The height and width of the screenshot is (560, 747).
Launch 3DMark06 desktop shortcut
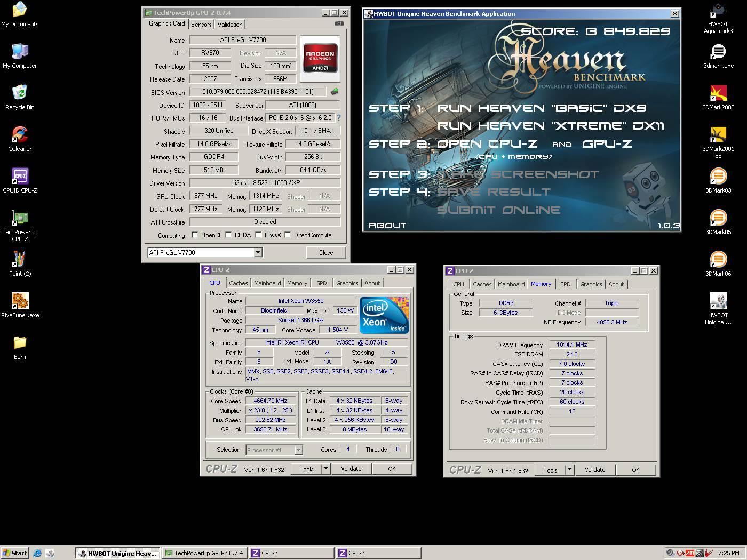[x=718, y=264]
